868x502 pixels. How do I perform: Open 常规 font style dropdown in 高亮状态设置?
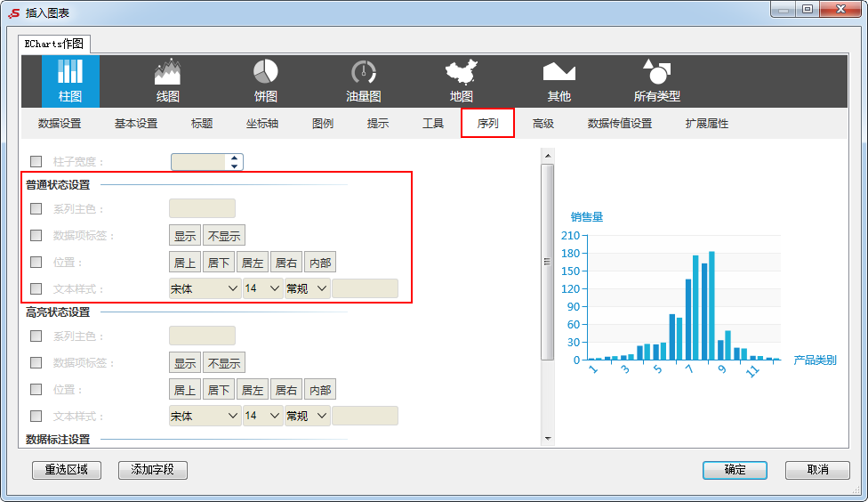click(x=307, y=416)
